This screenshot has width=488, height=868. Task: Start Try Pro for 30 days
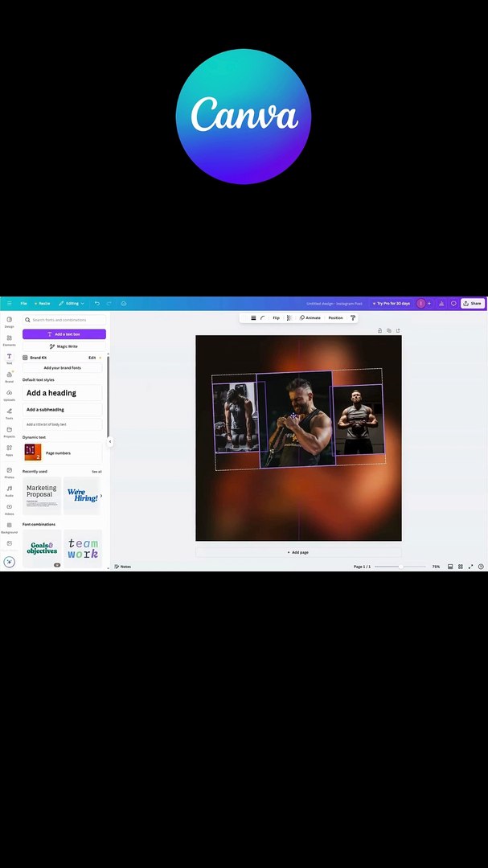coord(391,303)
